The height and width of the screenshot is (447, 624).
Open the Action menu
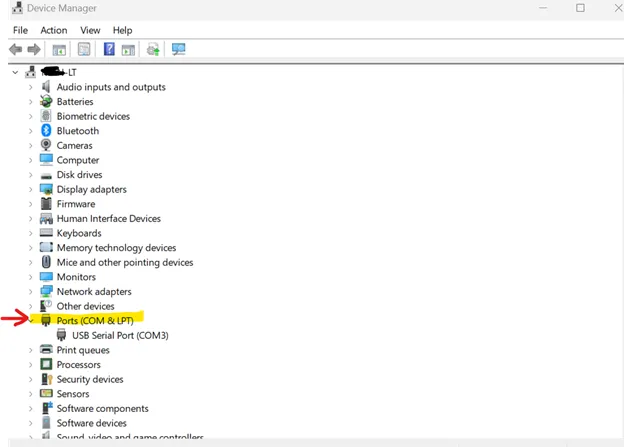(x=54, y=30)
